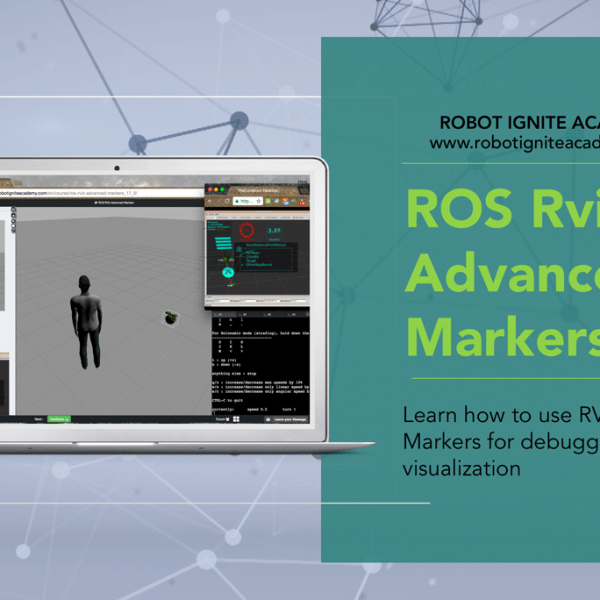Image resolution: width=600 pixels, height=600 pixels.
Task: Click the person model in the simulation view
Action: pos(87,322)
